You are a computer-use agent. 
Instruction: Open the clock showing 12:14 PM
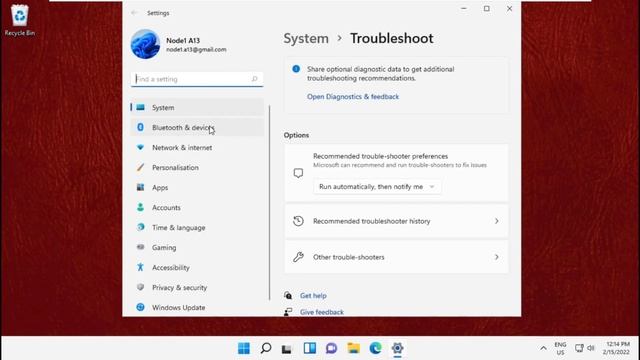[616, 348]
